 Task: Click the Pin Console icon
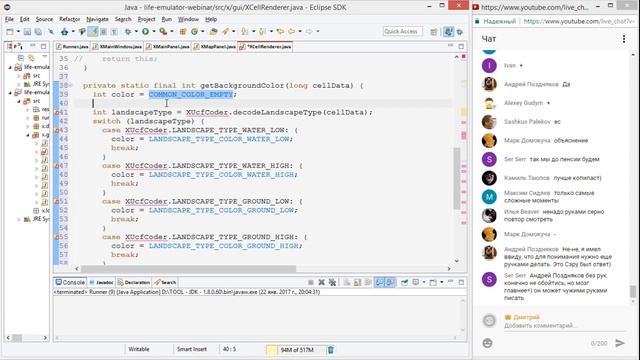(x=404, y=282)
